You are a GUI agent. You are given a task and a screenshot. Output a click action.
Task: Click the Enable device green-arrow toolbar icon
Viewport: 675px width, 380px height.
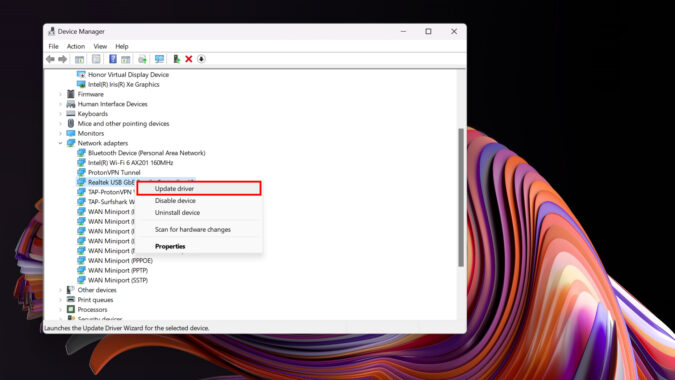176,59
